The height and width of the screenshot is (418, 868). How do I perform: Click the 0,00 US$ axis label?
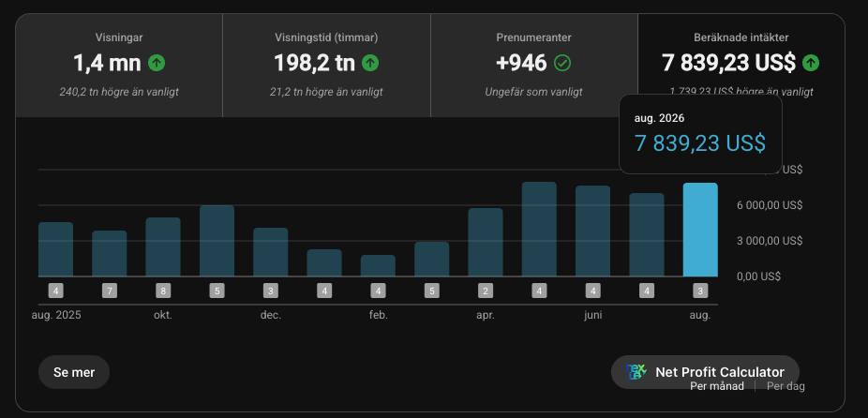click(x=758, y=276)
